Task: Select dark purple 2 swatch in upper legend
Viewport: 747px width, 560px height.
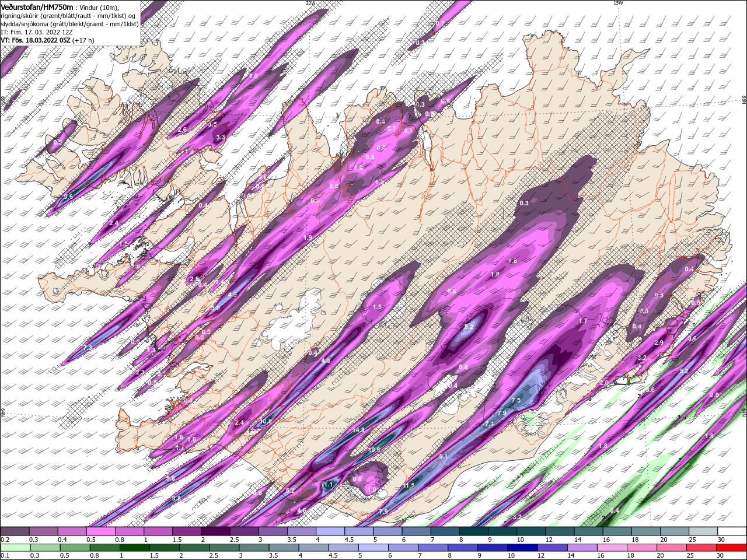Action: [x=215, y=531]
